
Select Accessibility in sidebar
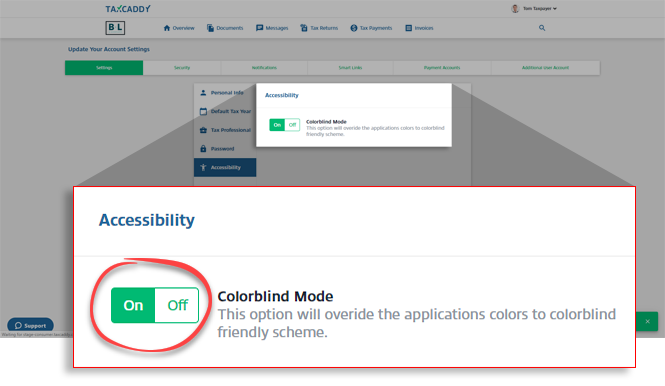pyautogui.click(x=225, y=168)
